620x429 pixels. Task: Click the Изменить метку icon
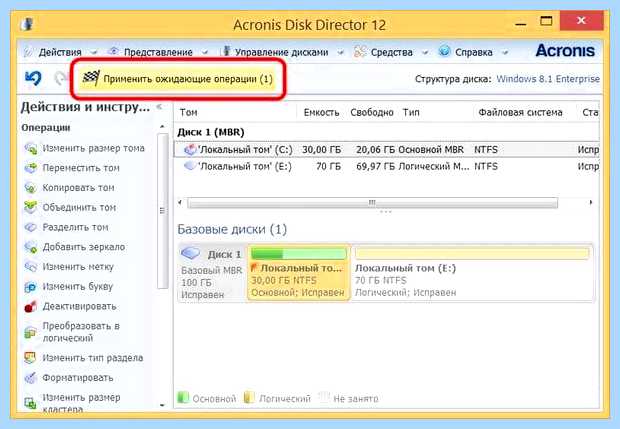click(30, 266)
